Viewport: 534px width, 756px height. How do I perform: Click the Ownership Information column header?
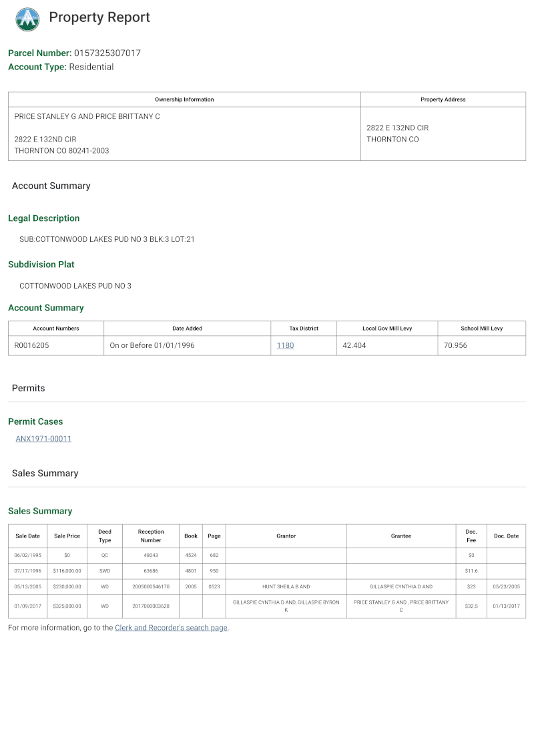pos(185,100)
